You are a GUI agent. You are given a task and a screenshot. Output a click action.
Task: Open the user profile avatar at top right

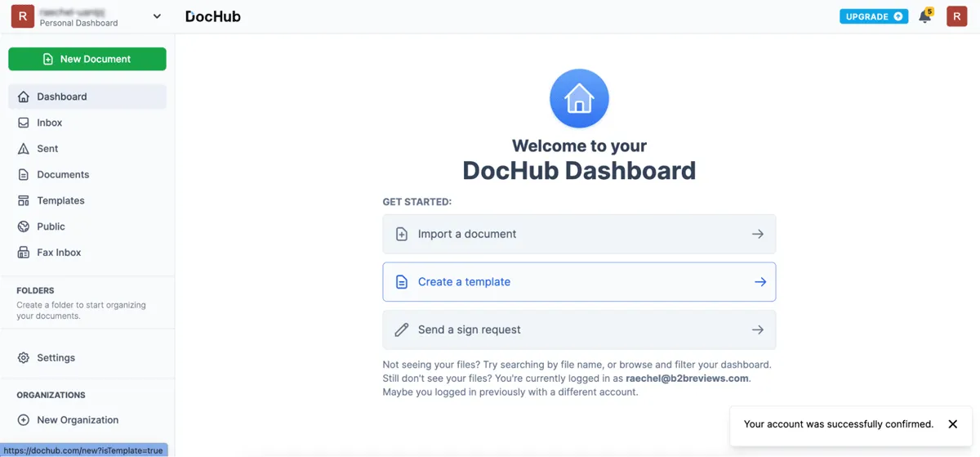click(x=957, y=16)
